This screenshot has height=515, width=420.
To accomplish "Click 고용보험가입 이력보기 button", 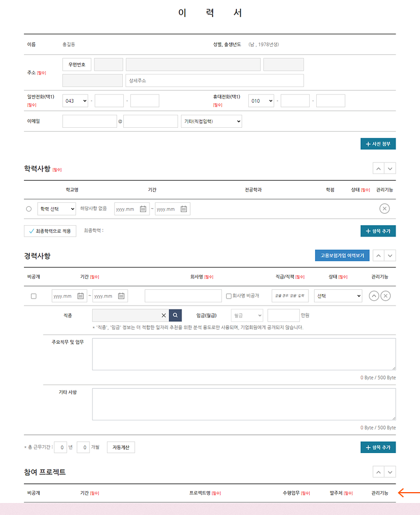I will point(342,256).
